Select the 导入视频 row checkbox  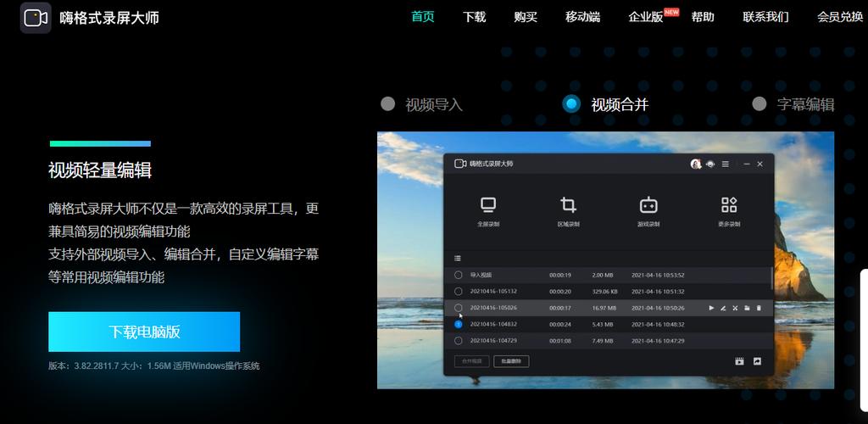(459, 275)
